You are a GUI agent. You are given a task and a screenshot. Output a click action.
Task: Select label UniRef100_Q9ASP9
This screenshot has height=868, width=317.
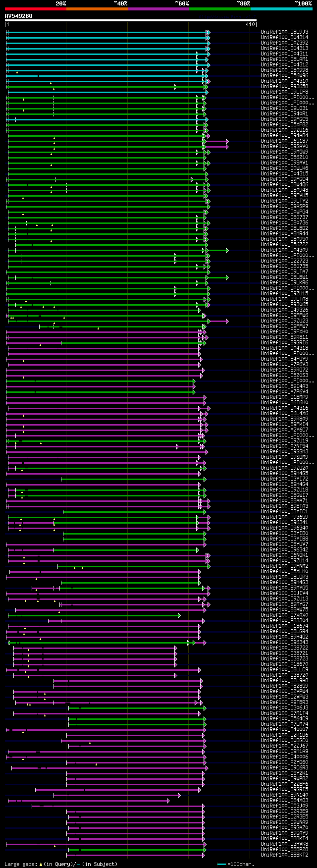point(284,206)
